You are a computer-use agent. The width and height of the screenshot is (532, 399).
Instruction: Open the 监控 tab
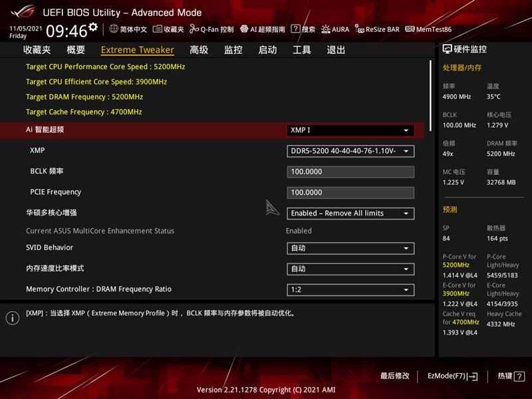pyautogui.click(x=233, y=51)
